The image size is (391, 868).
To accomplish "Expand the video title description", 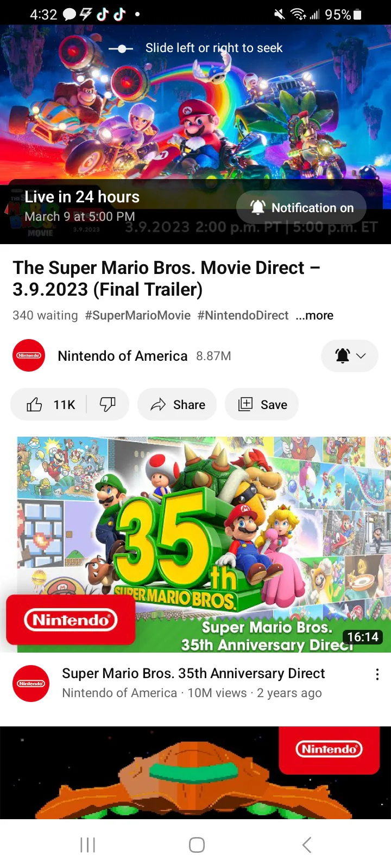I will point(166,278).
